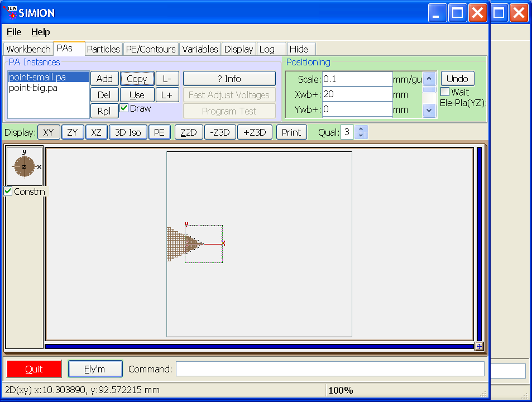Click the pan icon at scrollbar corner

click(x=479, y=346)
